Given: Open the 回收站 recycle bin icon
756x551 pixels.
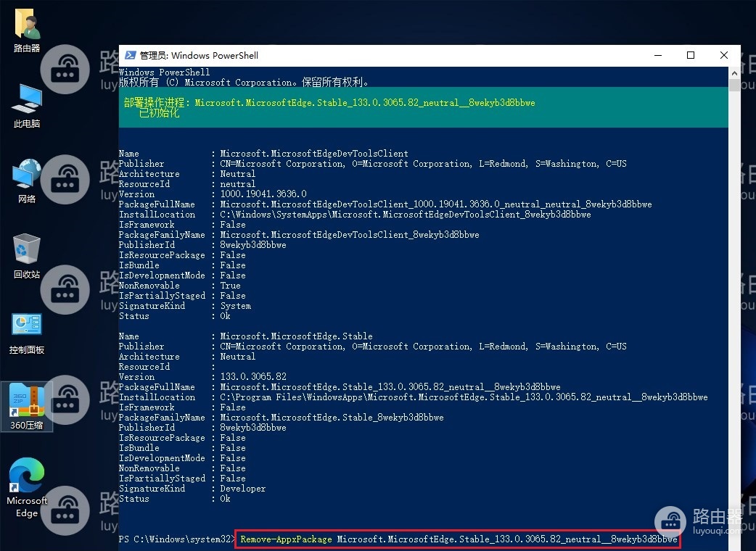Looking at the screenshot, I should coord(27,256).
